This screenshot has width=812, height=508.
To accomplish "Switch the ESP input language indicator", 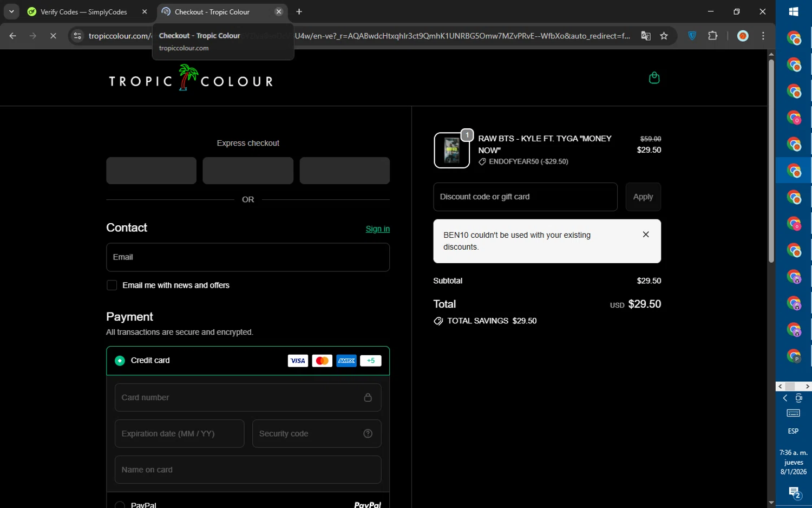I will (794, 432).
